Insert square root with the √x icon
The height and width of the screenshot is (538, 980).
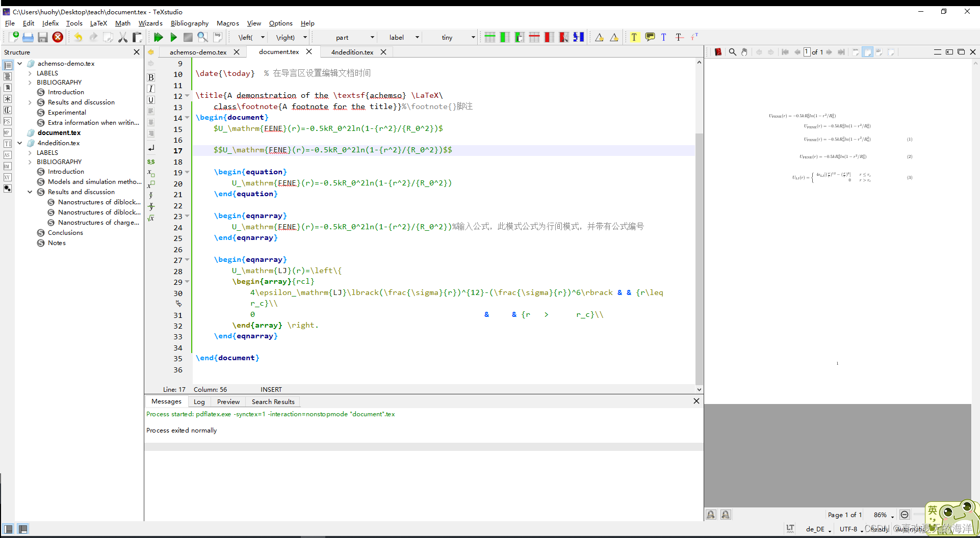pyautogui.click(x=151, y=218)
